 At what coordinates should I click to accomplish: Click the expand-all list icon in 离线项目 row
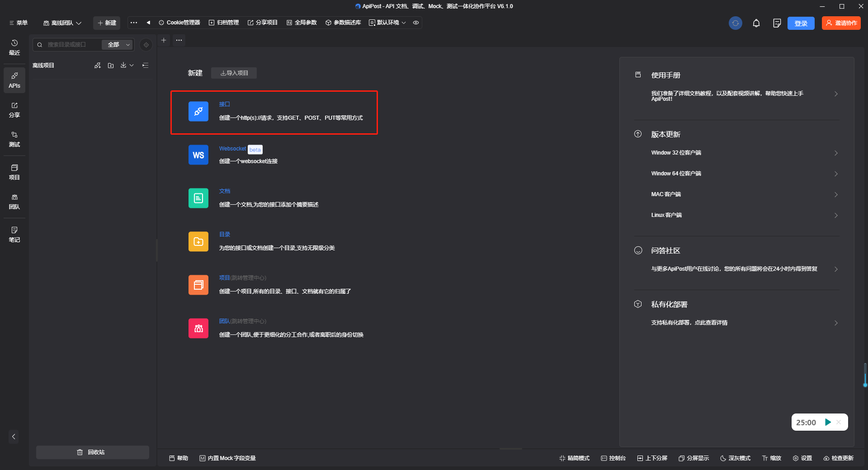[x=145, y=66]
